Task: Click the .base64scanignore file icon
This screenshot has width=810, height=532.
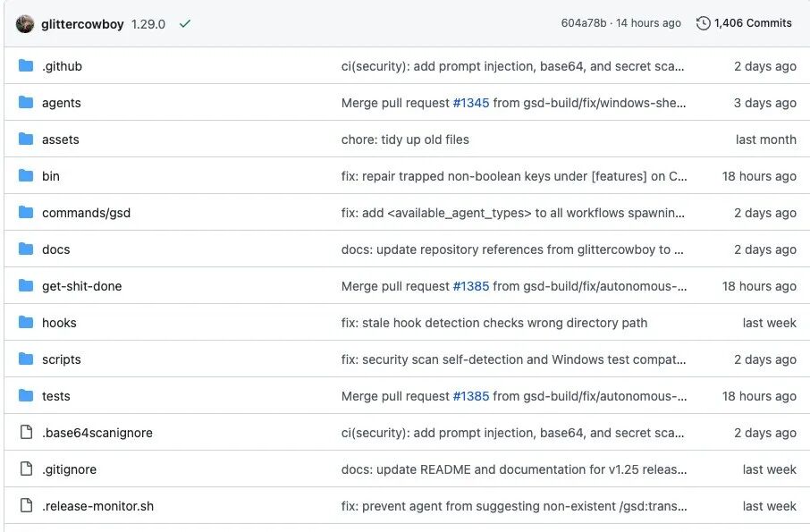Action: pos(26,433)
